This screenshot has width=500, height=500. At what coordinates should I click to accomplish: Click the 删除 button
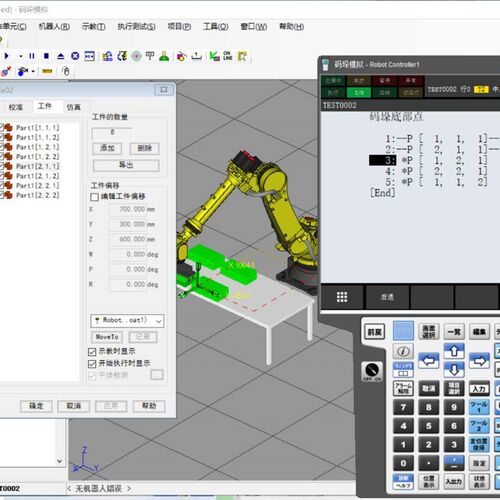[144, 148]
